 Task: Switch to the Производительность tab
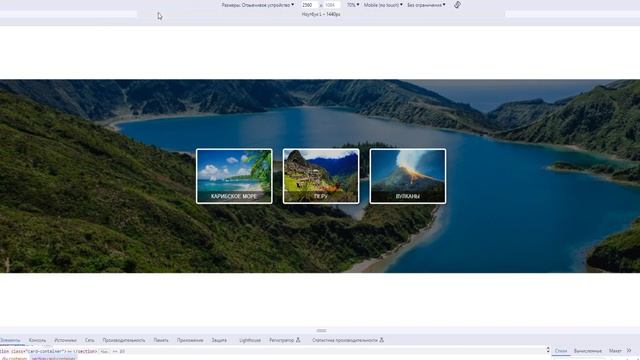pyautogui.click(x=124, y=340)
